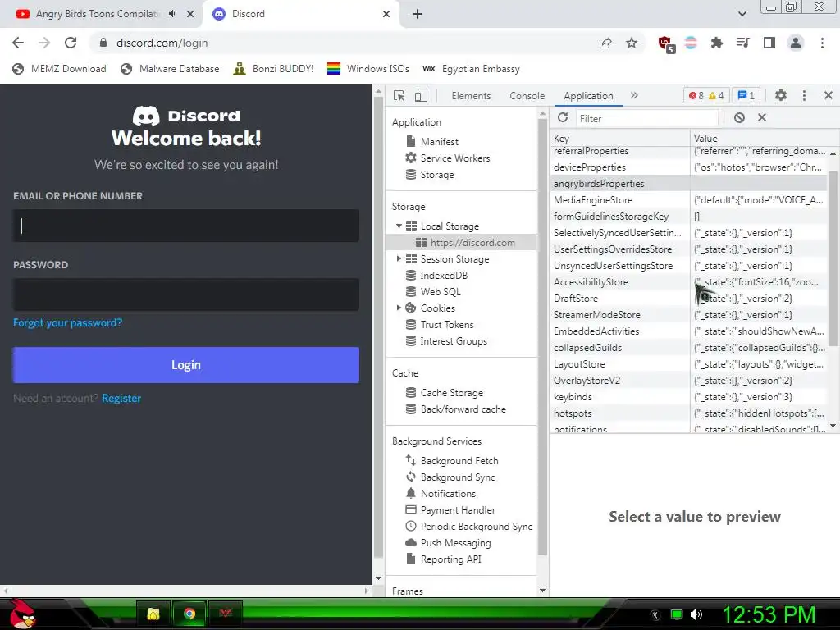840x630 pixels.
Task: Click the inspect element picker icon
Action: click(399, 95)
